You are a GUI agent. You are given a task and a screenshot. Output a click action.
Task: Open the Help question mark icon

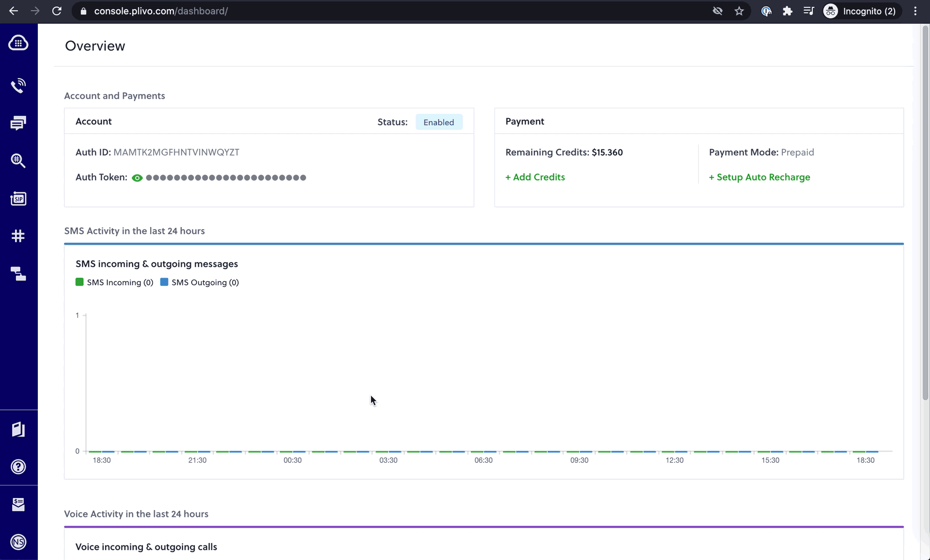18,467
